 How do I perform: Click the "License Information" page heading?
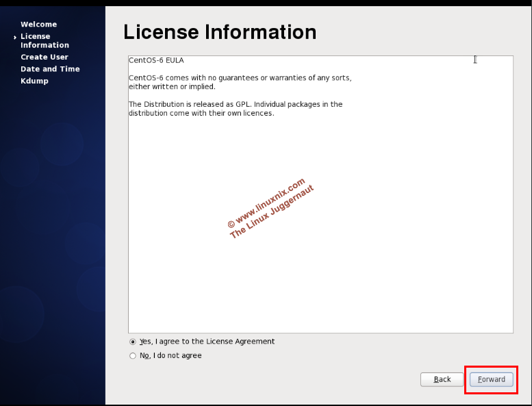coord(220,32)
